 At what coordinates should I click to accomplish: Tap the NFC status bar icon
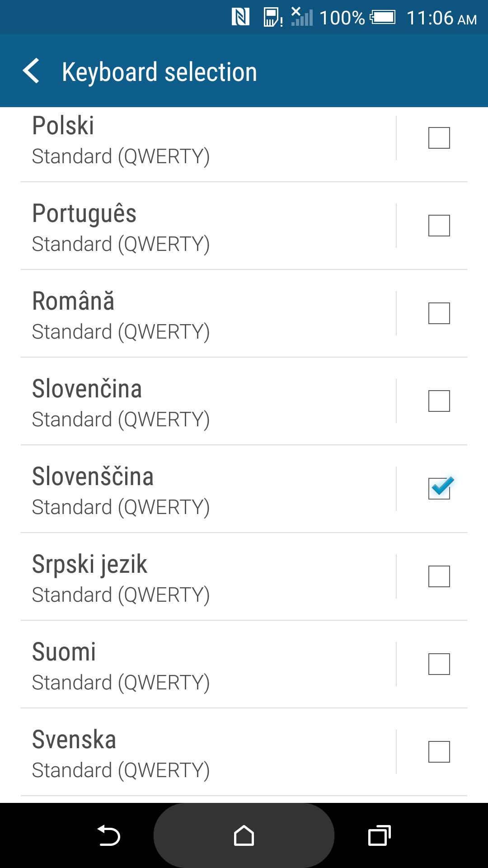click(240, 18)
